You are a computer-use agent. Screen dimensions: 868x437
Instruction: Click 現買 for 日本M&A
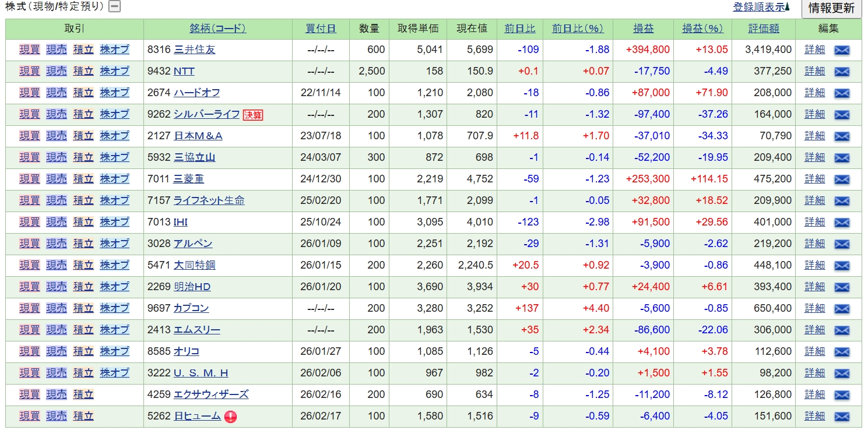[30, 136]
